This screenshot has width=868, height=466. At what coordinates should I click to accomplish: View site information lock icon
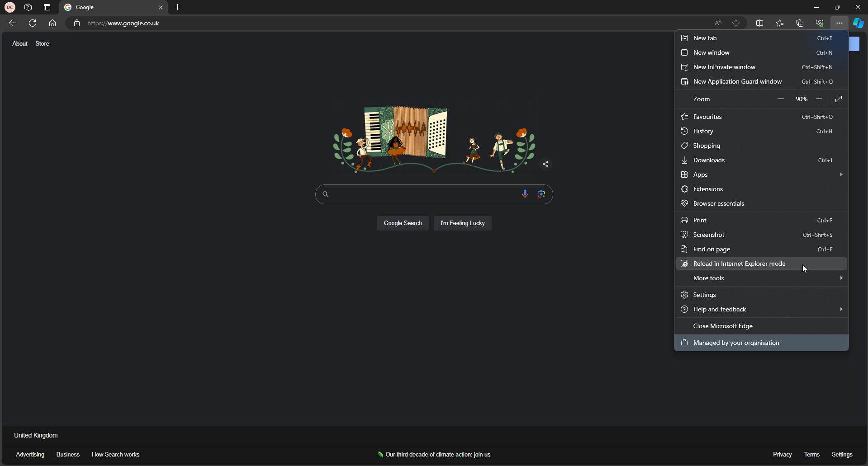[77, 23]
